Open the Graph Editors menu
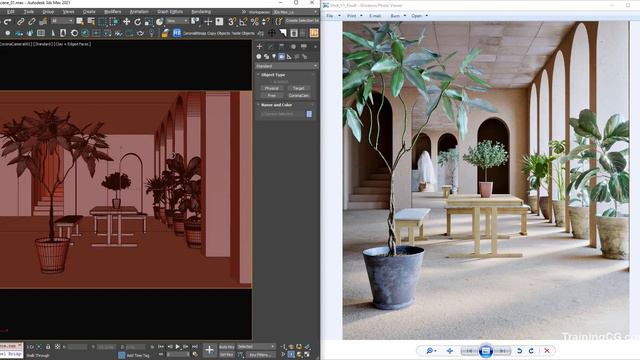The height and width of the screenshot is (360, 640). (x=170, y=12)
